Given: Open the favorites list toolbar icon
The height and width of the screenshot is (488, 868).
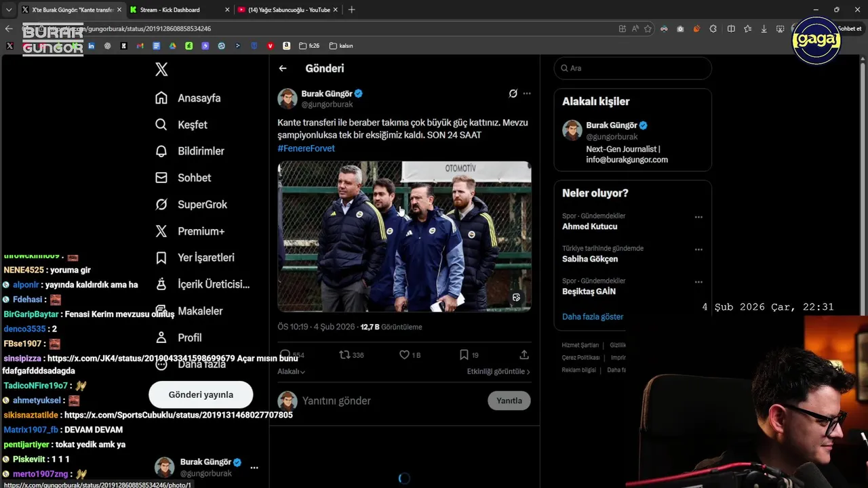Looking at the screenshot, I should (747, 28).
